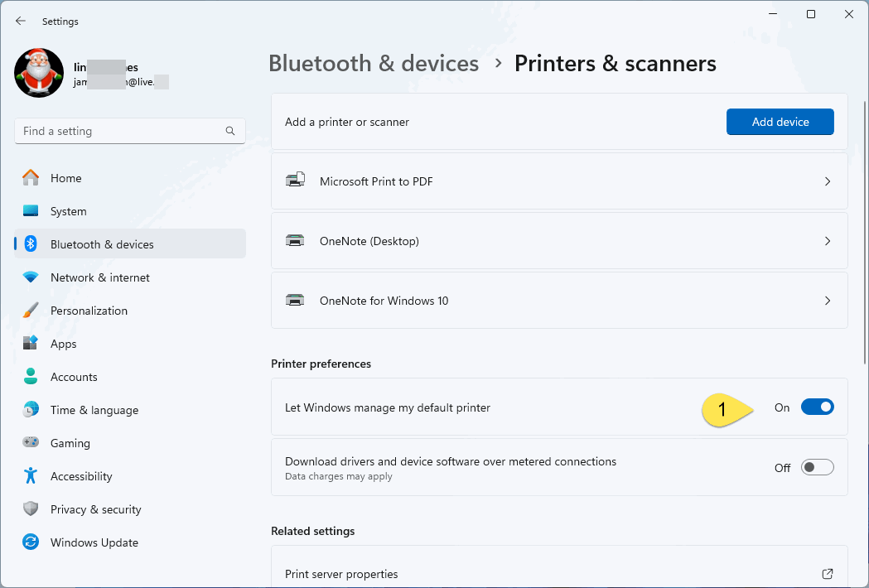Click the back arrow in Settings

[x=21, y=21]
